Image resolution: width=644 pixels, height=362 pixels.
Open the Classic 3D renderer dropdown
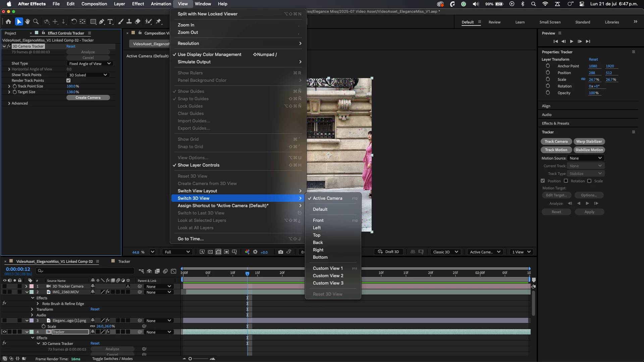(445, 252)
